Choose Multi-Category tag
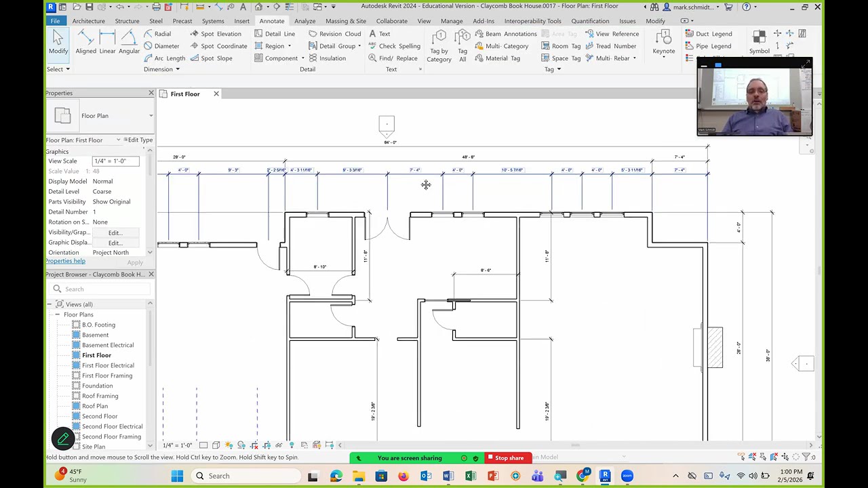Image resolution: width=868 pixels, height=488 pixels. [501, 46]
